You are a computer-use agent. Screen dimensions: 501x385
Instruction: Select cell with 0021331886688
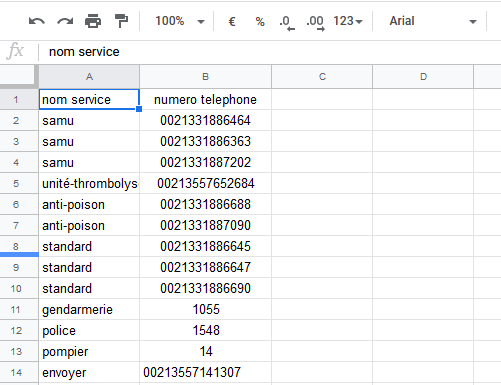(205, 204)
